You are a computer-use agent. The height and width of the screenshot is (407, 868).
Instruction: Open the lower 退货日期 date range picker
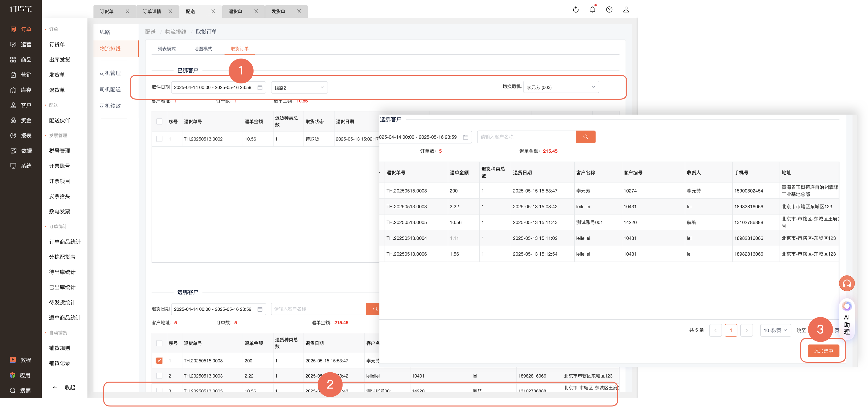218,309
